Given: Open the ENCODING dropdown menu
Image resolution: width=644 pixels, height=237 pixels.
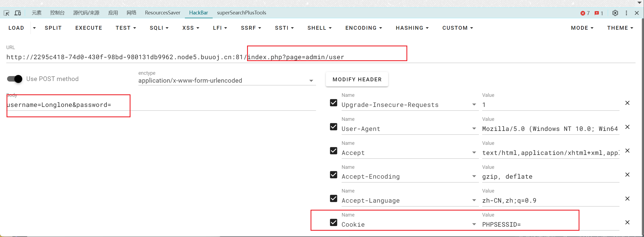Looking at the screenshot, I should pyautogui.click(x=364, y=28).
